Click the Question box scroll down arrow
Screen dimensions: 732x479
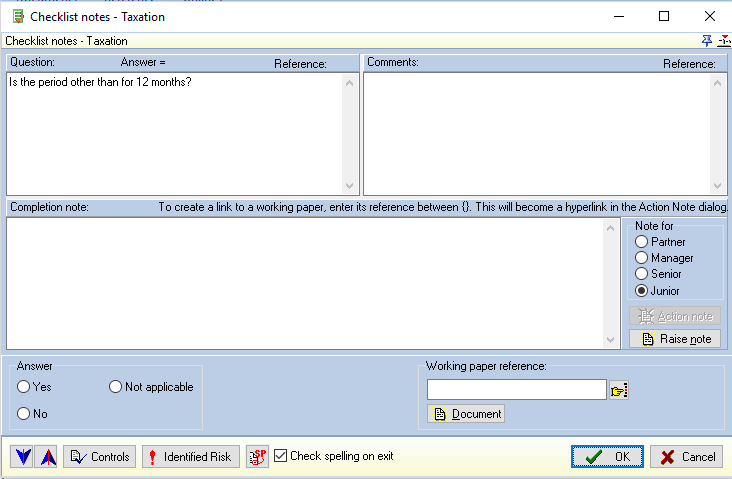[349, 185]
